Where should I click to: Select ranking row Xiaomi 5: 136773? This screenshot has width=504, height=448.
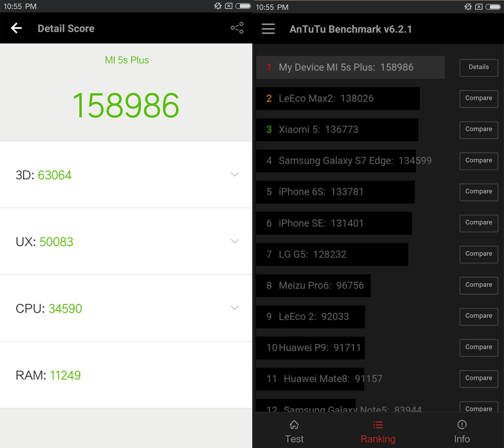point(337,130)
